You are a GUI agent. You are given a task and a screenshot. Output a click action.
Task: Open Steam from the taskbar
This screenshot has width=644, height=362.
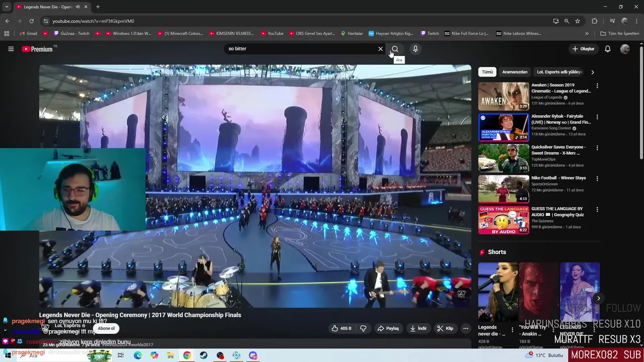[x=203, y=355]
